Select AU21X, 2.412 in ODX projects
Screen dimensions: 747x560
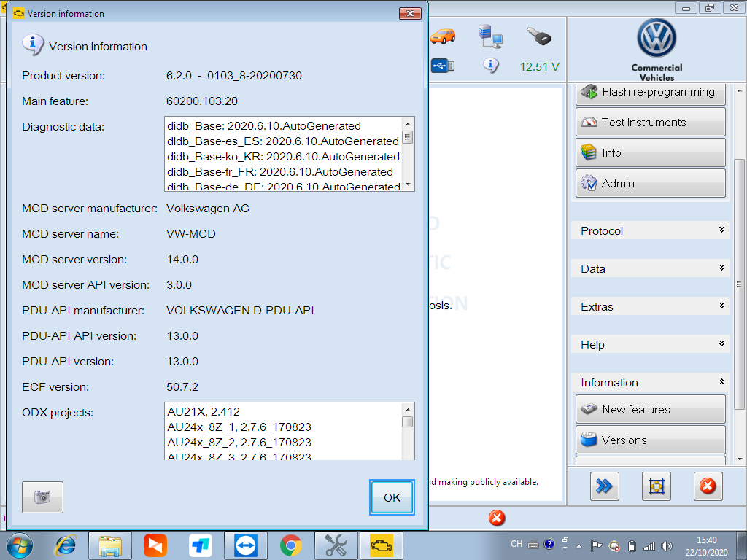click(283, 412)
